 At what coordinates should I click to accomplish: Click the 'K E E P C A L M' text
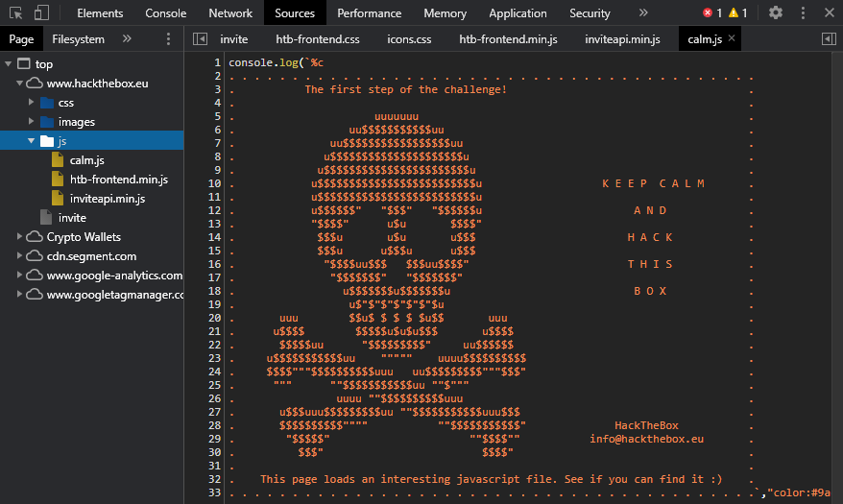(653, 183)
